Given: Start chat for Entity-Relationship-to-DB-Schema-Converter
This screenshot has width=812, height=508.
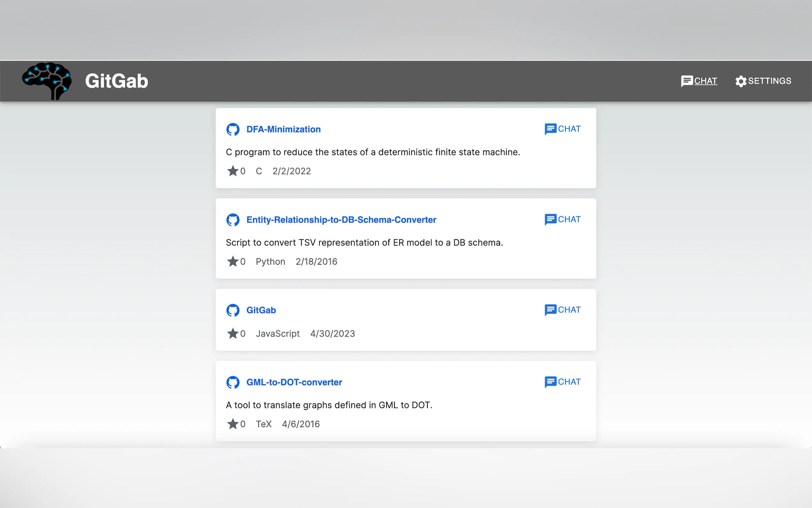Looking at the screenshot, I should pos(563,219).
